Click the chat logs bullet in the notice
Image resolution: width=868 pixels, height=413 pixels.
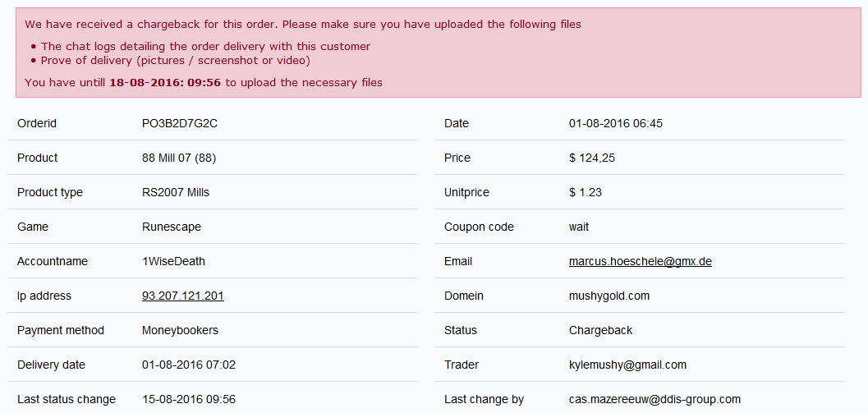point(205,46)
